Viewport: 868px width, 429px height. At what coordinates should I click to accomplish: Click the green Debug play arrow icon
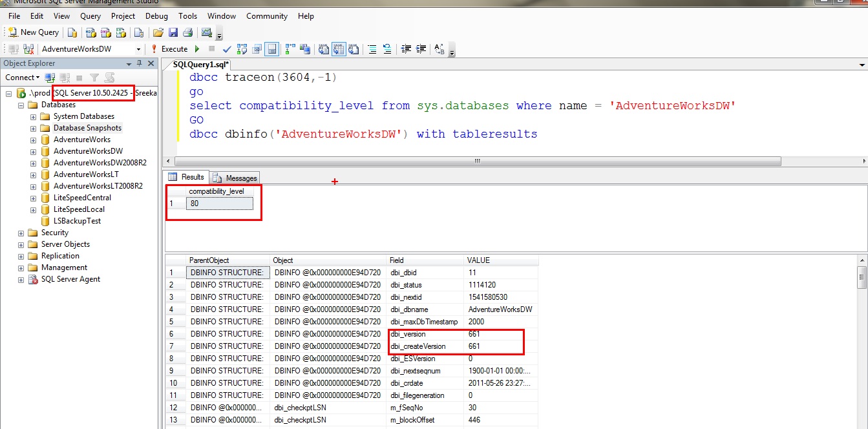pyautogui.click(x=197, y=49)
